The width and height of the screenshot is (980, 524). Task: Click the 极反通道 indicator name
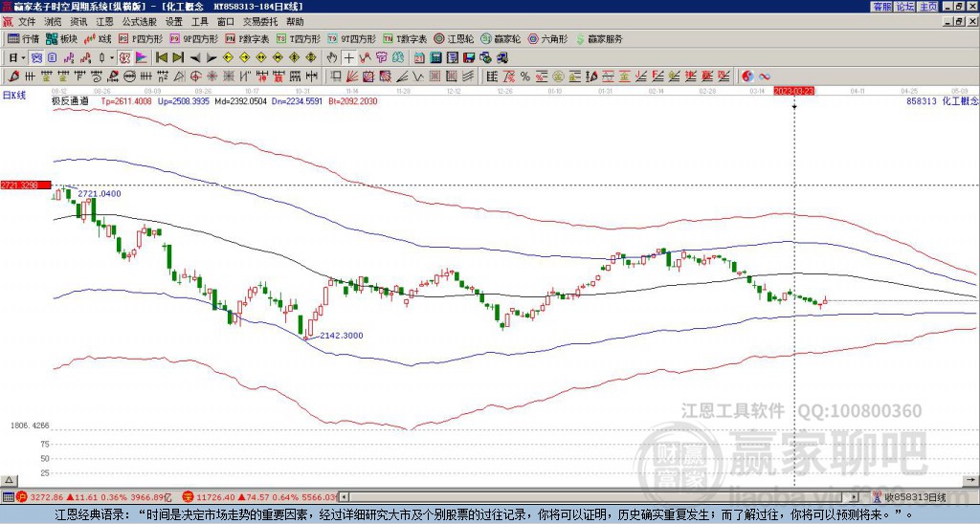tap(70, 100)
